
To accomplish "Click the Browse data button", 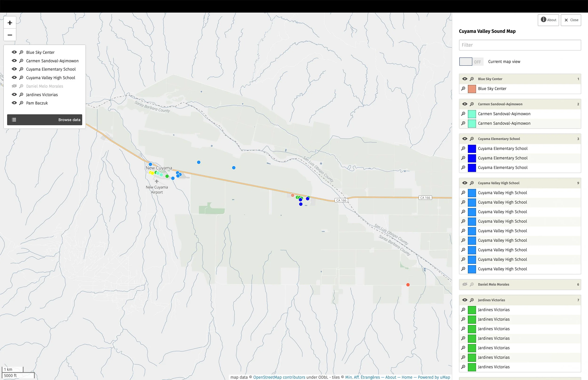I will [x=45, y=120].
